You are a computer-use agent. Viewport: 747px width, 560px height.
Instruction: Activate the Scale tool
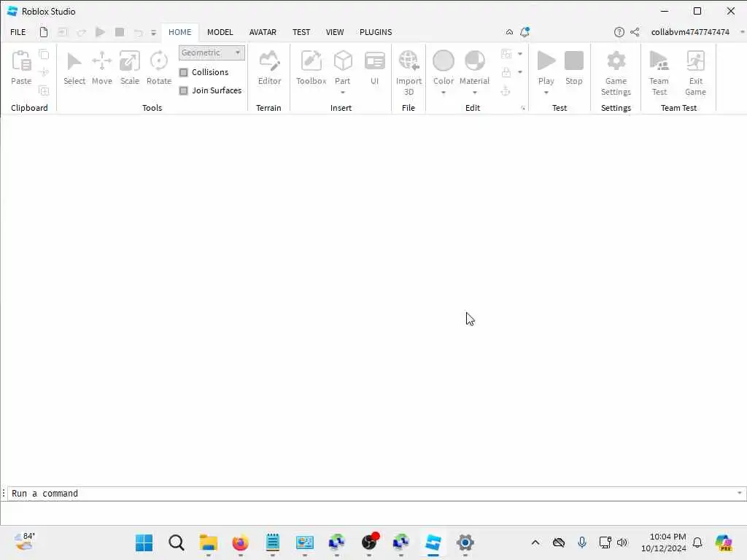(x=130, y=68)
